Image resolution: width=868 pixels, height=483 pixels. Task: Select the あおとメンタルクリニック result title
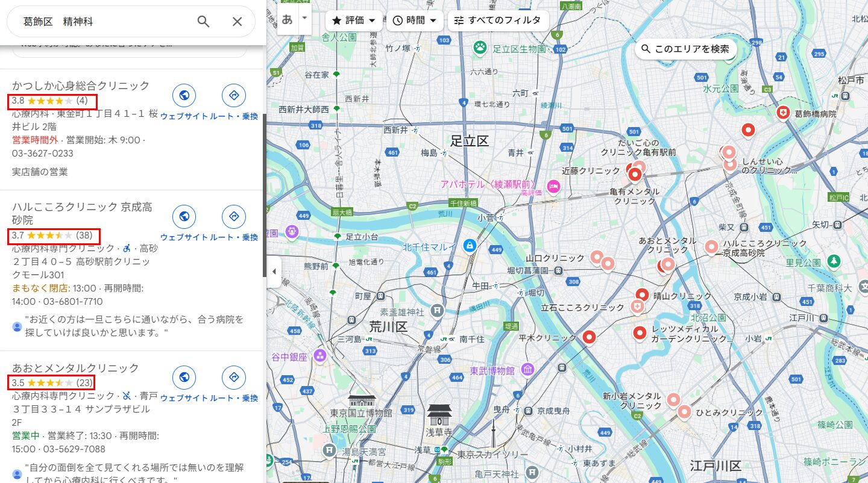click(75, 368)
